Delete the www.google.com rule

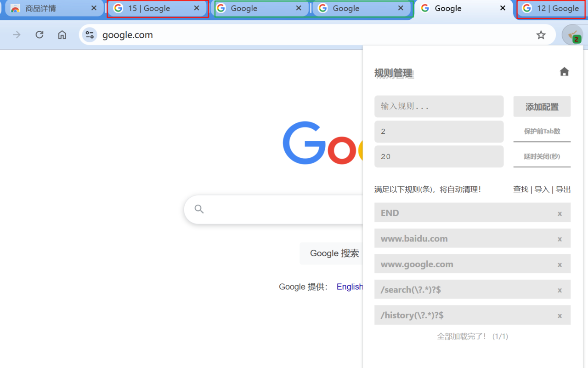click(560, 264)
